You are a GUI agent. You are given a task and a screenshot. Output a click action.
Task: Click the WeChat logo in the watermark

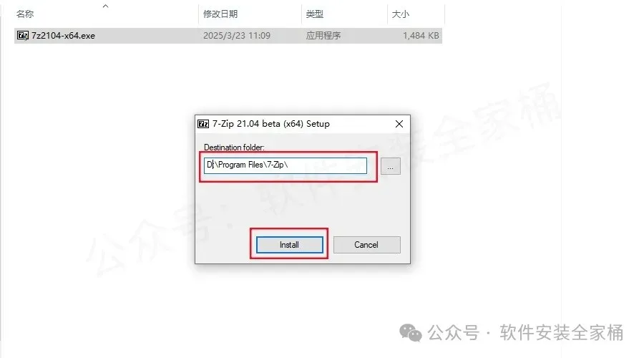[410, 333]
